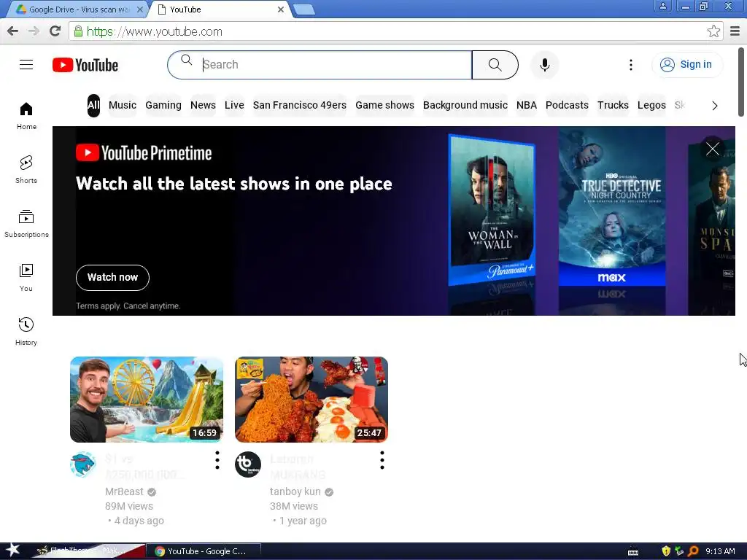Screen dimensions: 747x560
Task: Select the All category chip
Action: pos(93,105)
